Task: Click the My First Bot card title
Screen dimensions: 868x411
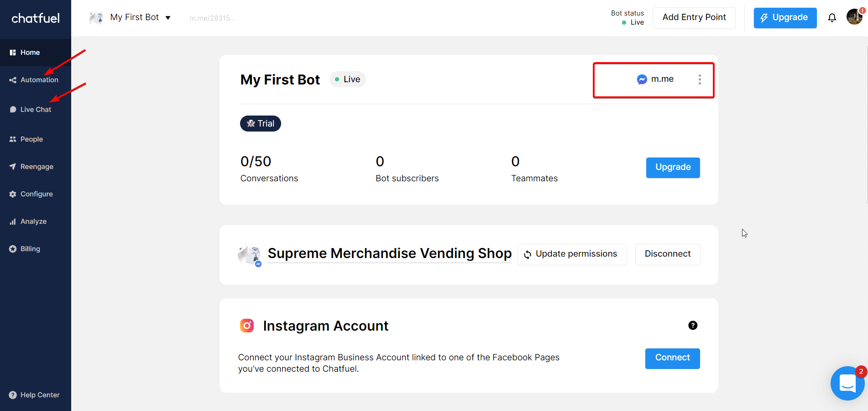Action: click(280, 80)
